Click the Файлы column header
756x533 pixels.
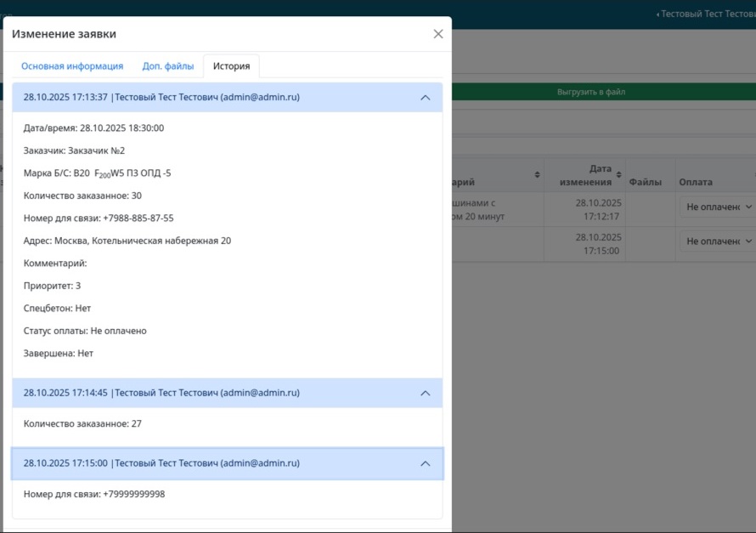click(x=645, y=182)
